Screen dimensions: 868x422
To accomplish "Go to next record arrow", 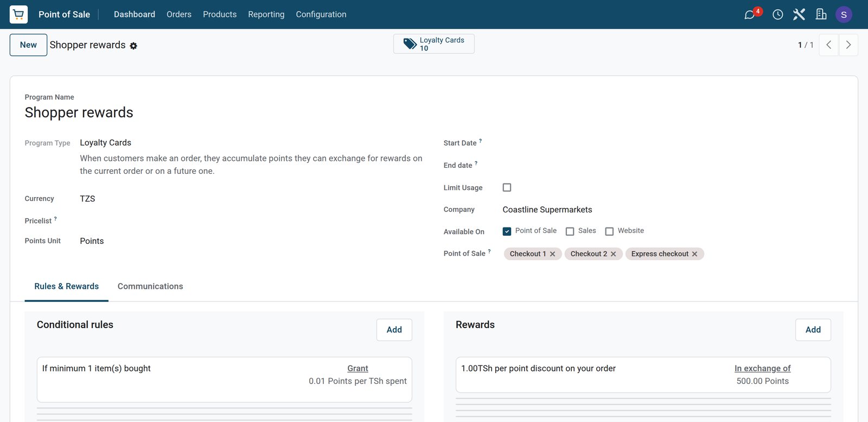I will point(848,45).
